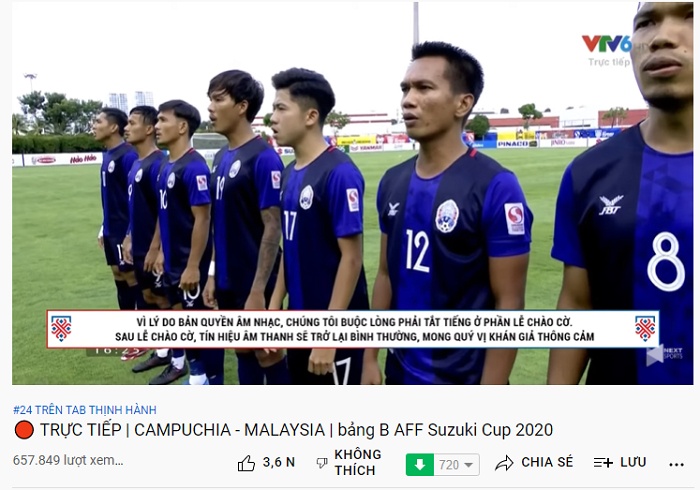
Task: Expand the truncated 657.849 lượt xem info
Action: [68, 460]
